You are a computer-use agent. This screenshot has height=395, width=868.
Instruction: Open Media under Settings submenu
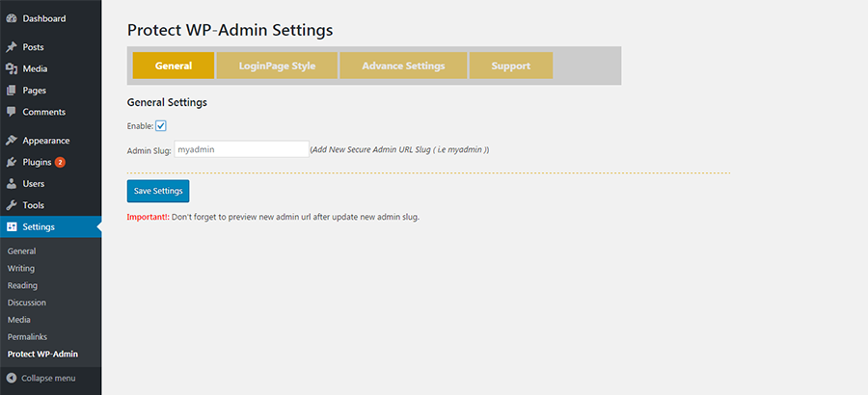coord(19,320)
